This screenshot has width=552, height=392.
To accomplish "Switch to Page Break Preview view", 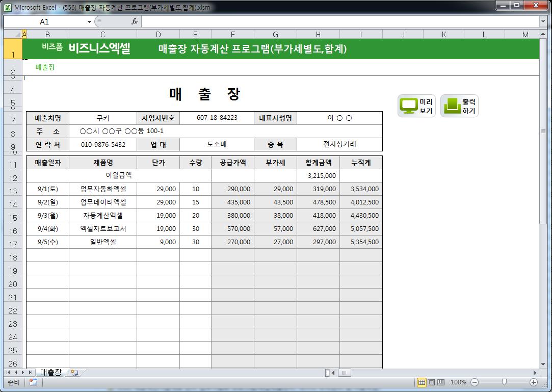I will point(441,382).
